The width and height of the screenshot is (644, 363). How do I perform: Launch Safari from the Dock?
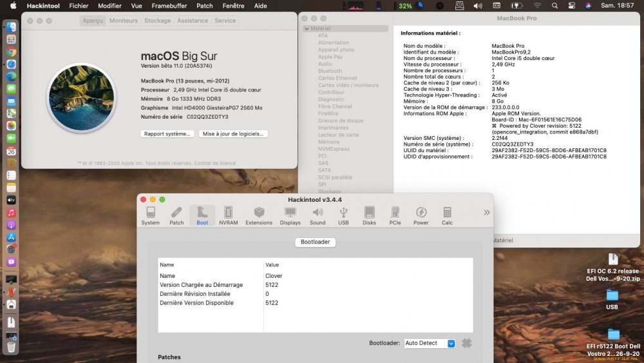tap(11, 64)
